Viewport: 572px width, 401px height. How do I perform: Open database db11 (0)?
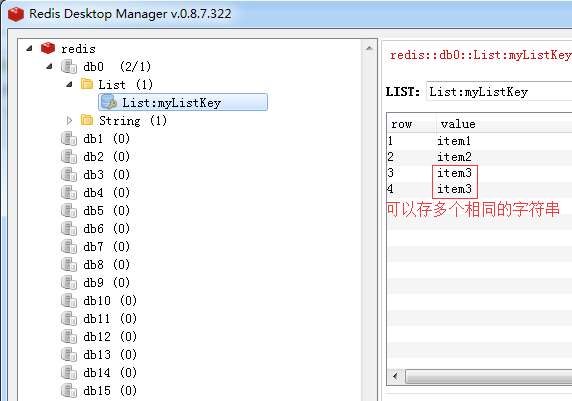[110, 319]
